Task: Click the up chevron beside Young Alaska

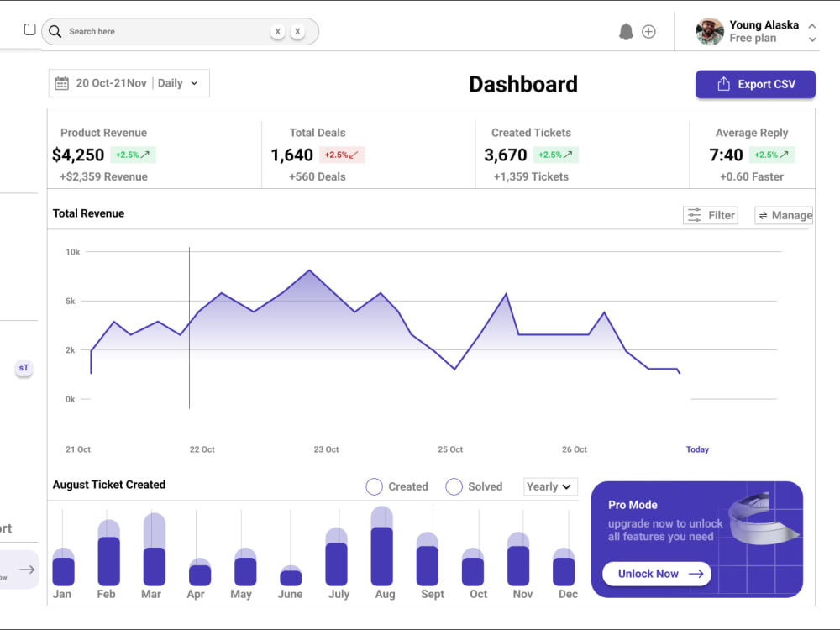Action: [812, 26]
